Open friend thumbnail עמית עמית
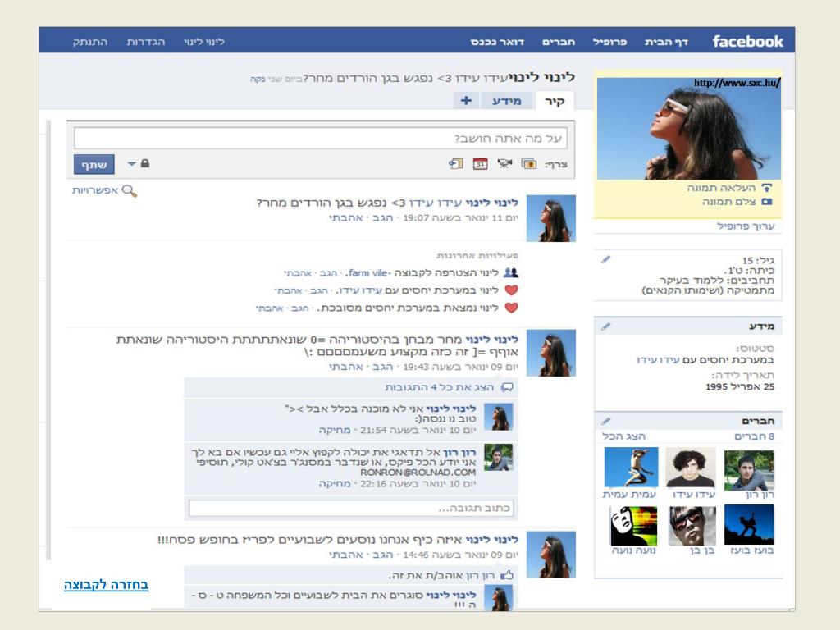Screen dimensions: 840x630 pyautogui.click(x=631, y=468)
